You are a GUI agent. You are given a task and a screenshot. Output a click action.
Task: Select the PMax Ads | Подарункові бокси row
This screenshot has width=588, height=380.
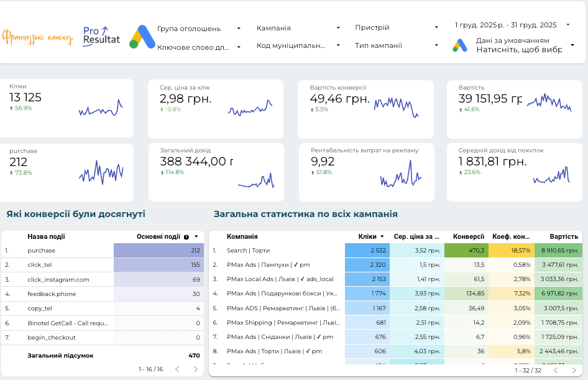click(395, 293)
